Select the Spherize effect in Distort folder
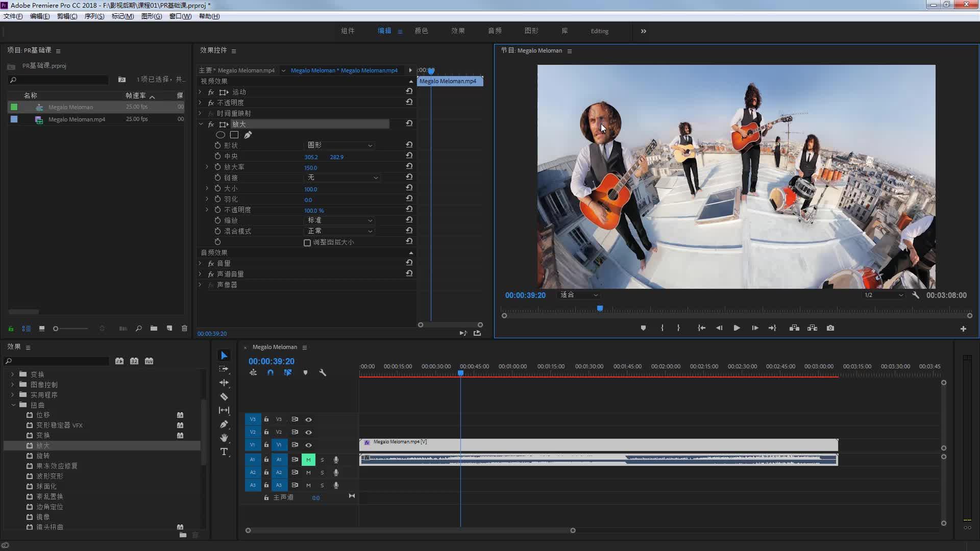 point(46,486)
